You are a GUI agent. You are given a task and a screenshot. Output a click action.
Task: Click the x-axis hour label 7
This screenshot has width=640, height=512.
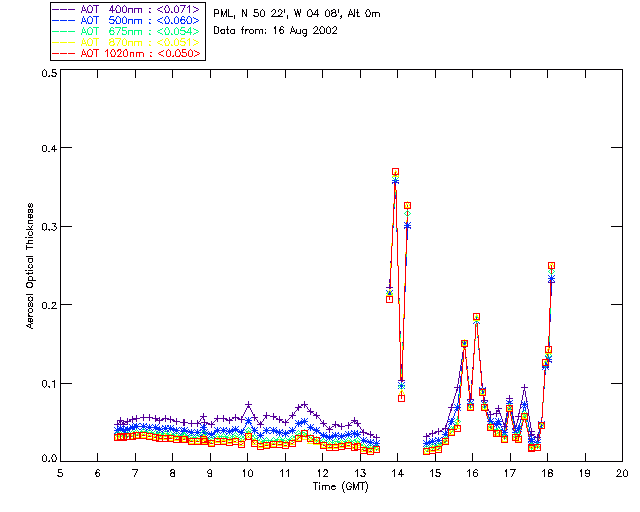coord(135,473)
